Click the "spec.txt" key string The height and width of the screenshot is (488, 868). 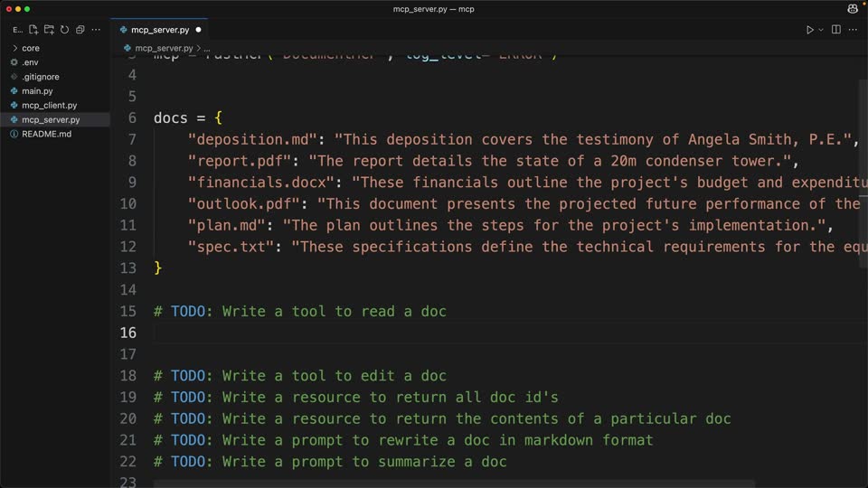pos(231,247)
